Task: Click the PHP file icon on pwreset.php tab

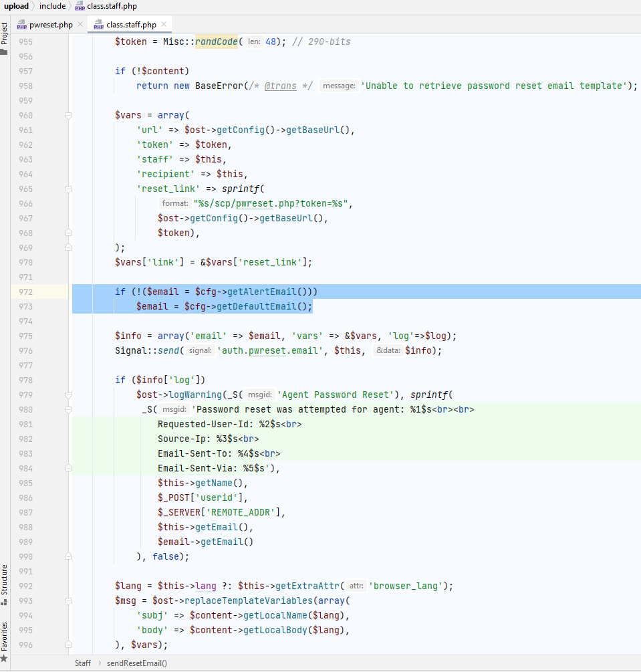Action: [x=21, y=25]
